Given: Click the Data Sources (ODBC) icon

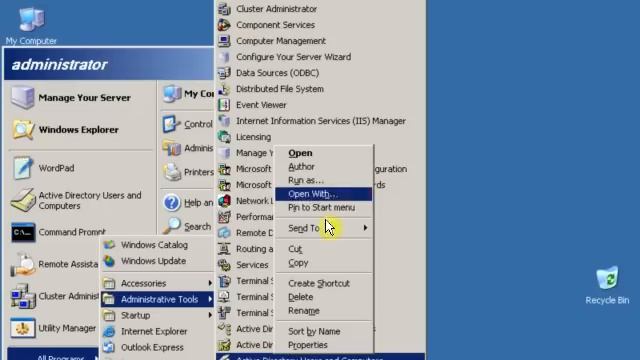Looking at the screenshot, I should coord(224,73).
